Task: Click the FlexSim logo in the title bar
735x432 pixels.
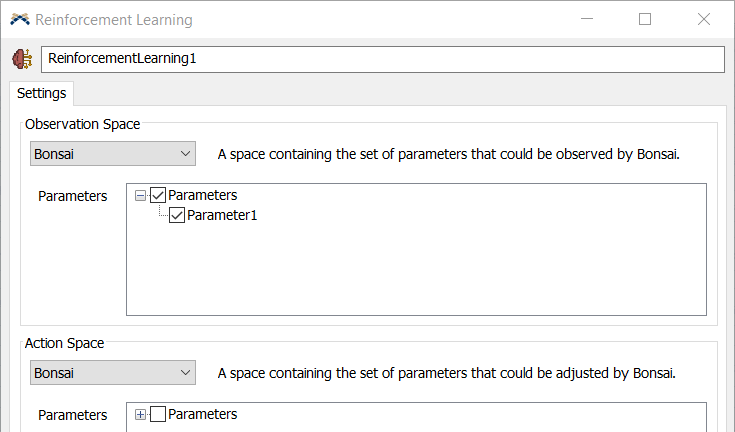Action: 20,20
